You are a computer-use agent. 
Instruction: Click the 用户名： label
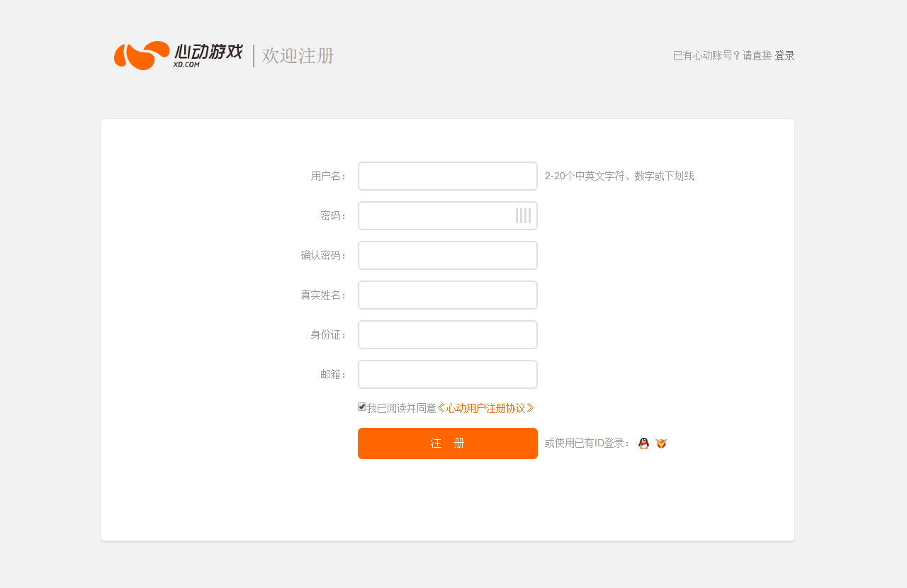click(329, 176)
